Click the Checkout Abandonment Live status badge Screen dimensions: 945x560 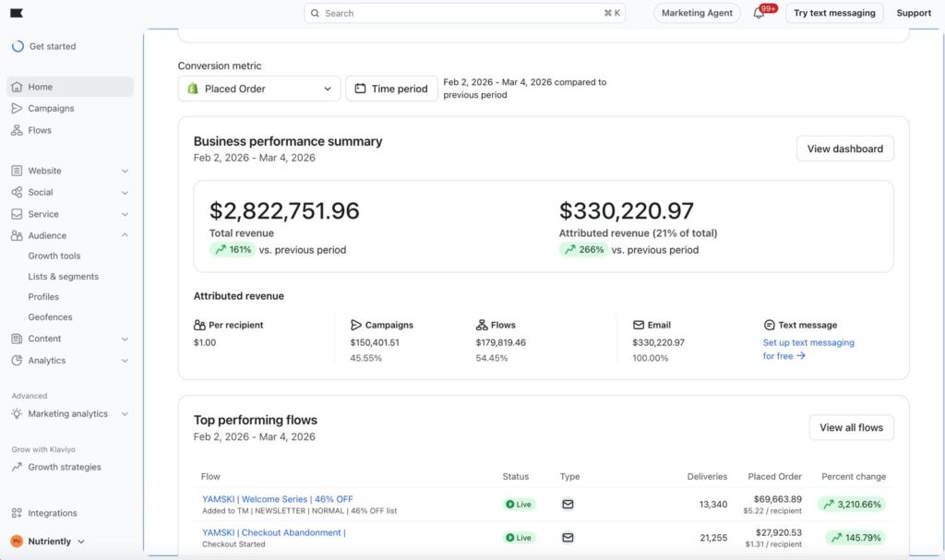tap(519, 538)
